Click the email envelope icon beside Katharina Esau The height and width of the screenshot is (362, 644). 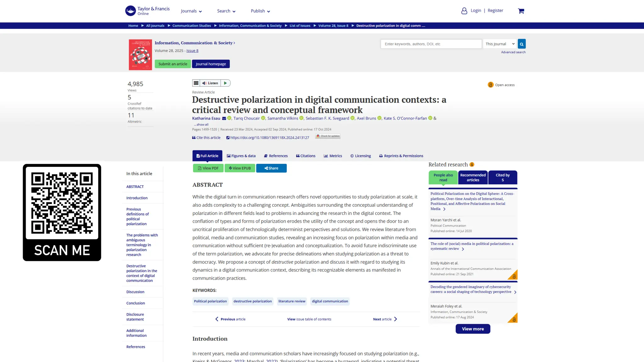224,118
